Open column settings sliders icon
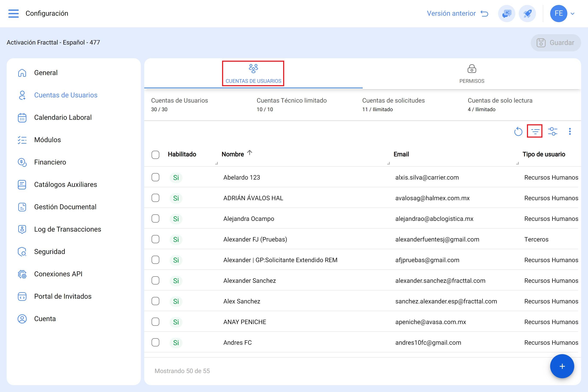This screenshot has width=588, height=392. coord(553,131)
